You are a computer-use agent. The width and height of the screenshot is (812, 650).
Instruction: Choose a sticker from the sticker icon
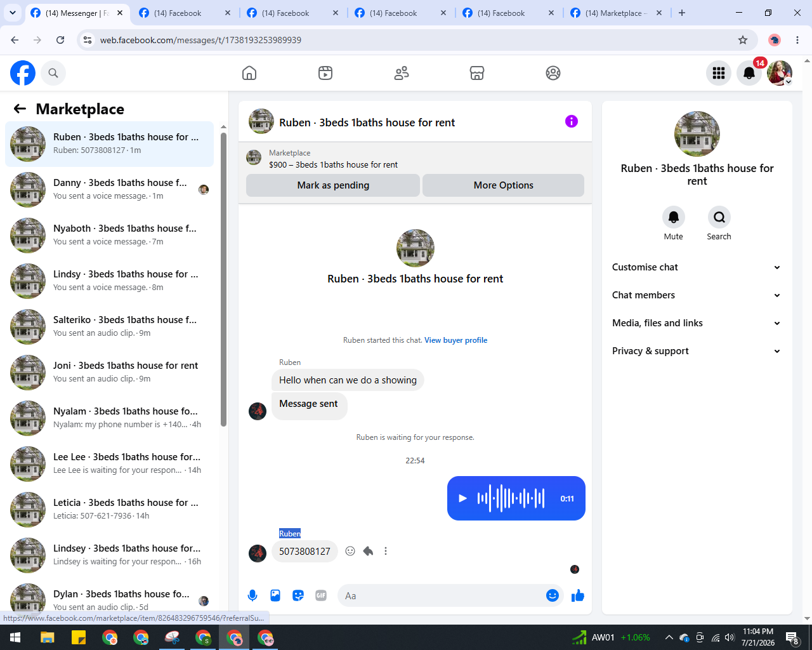(x=298, y=595)
